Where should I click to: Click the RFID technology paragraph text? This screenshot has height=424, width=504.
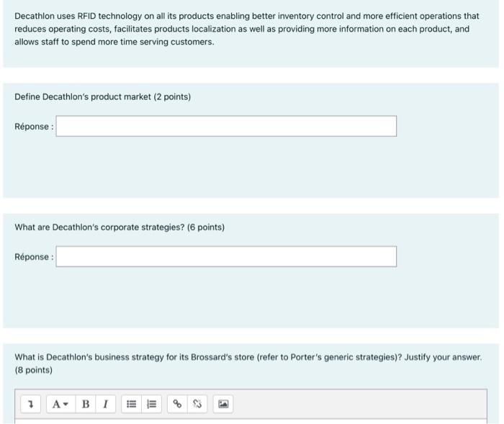point(247,29)
